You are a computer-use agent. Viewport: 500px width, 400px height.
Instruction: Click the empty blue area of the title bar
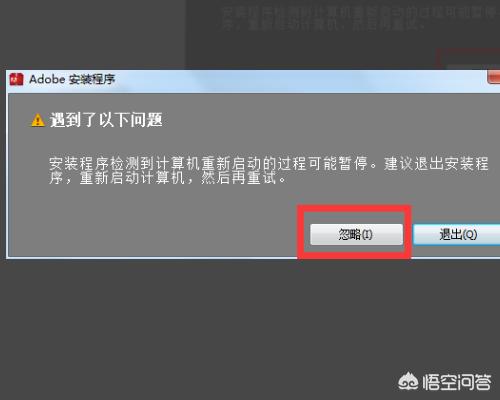coord(300,80)
